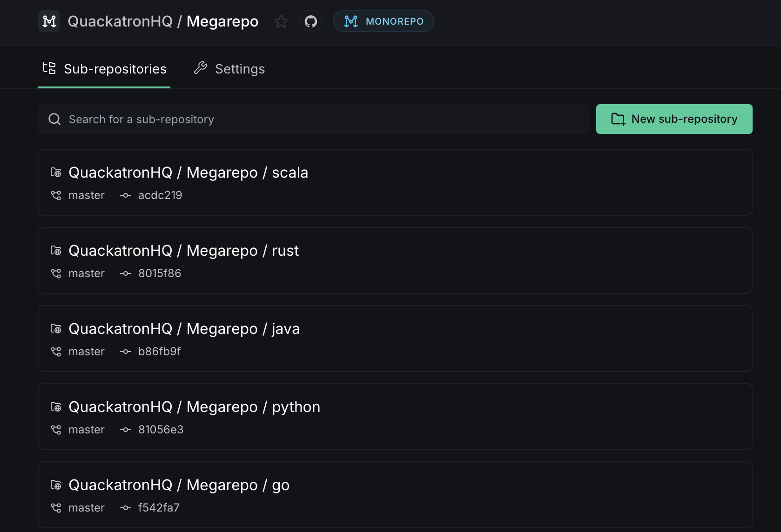Viewport: 781px width, 532px height.
Task: Click the folder icon beside rust sub-repository
Action: pyautogui.click(x=56, y=251)
